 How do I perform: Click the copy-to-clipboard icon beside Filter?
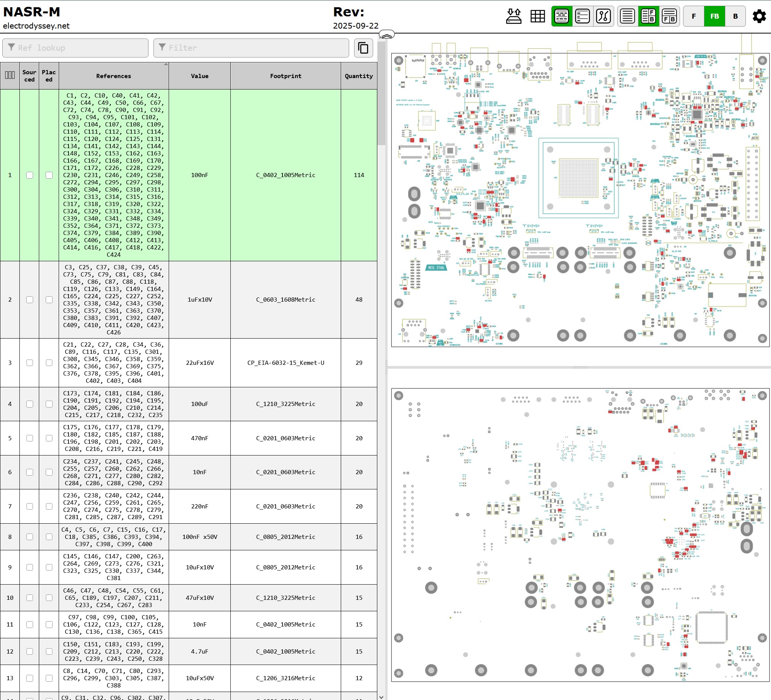[x=363, y=48]
